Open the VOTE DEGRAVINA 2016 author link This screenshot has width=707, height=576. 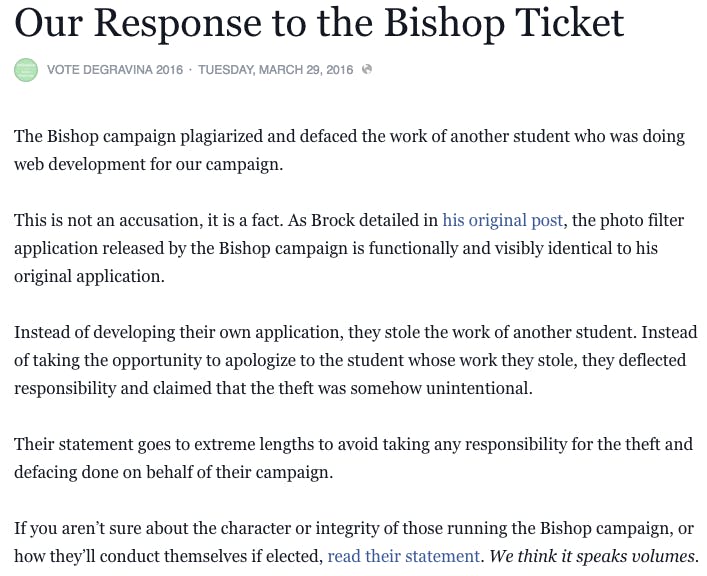115,70
